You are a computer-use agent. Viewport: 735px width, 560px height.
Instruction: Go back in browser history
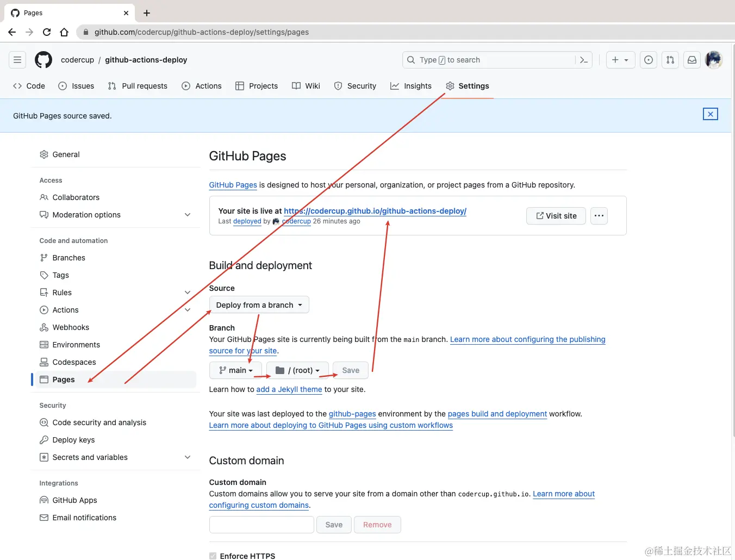pyautogui.click(x=12, y=32)
